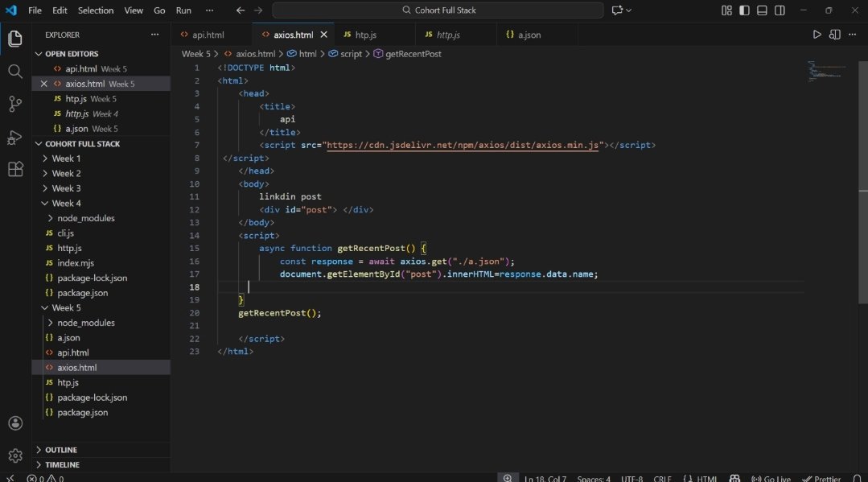Screen dimensions: 868x482
Task: Toggle the bottom Panel
Action: coord(763,10)
